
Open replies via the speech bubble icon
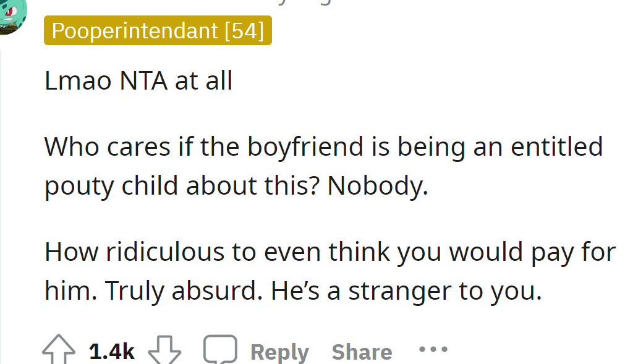point(219,348)
